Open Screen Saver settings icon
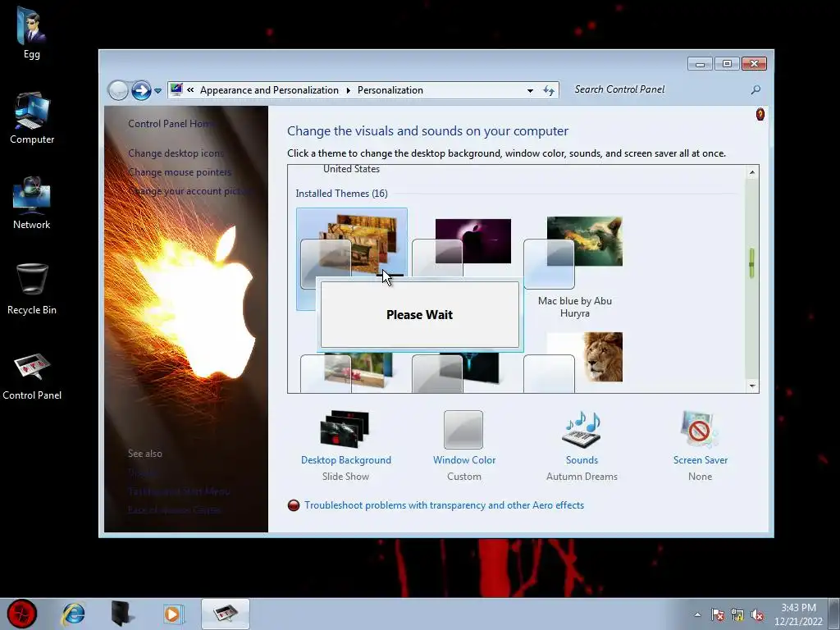Viewport: 840px width, 630px height. coord(700,429)
